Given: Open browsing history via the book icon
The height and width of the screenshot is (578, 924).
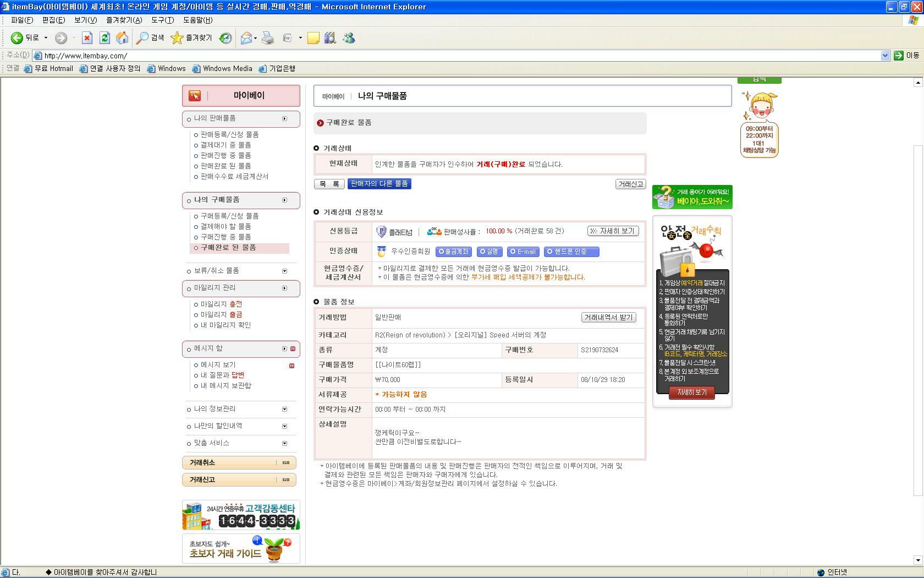Looking at the screenshot, I should tap(329, 38).
